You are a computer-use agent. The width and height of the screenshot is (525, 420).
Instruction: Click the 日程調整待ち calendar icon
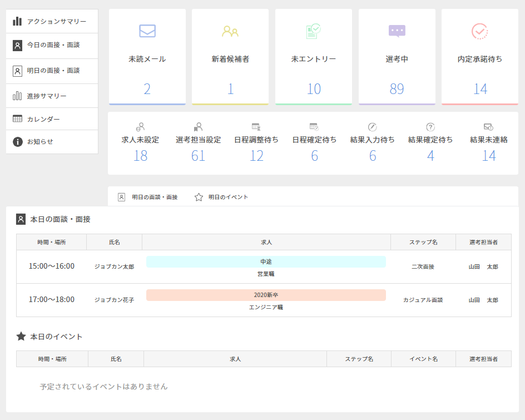coord(256,127)
